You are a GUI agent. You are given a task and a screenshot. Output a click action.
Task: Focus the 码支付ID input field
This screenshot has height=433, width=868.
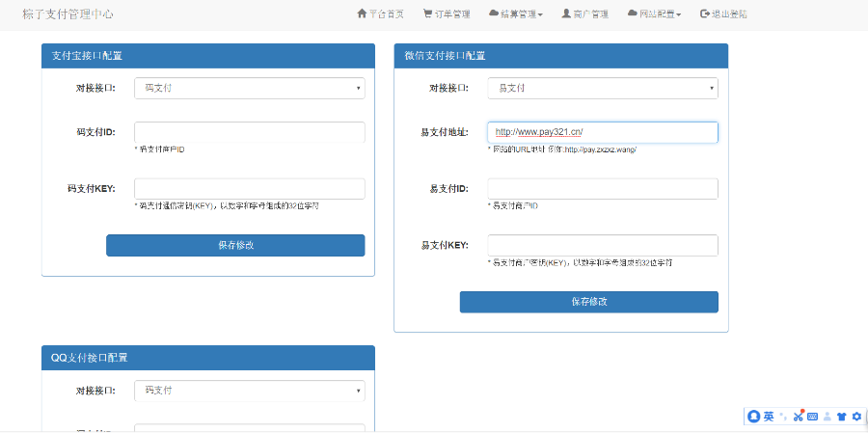250,132
